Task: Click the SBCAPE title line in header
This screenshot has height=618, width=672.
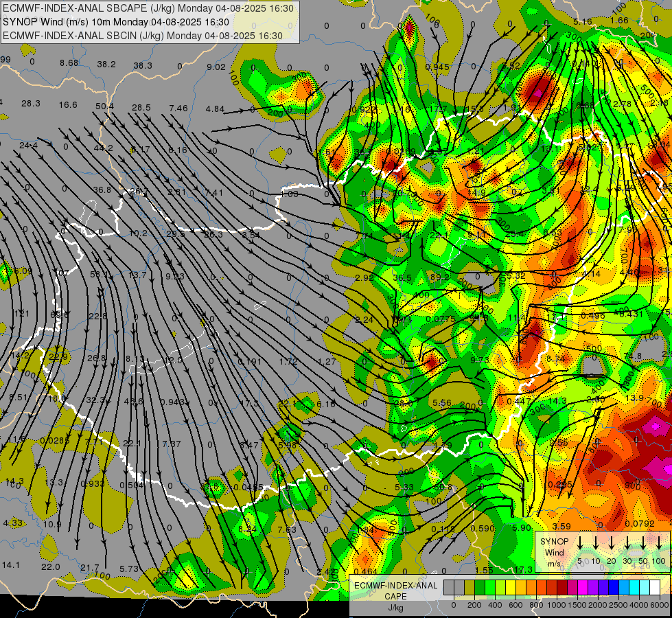Action: coord(148,8)
